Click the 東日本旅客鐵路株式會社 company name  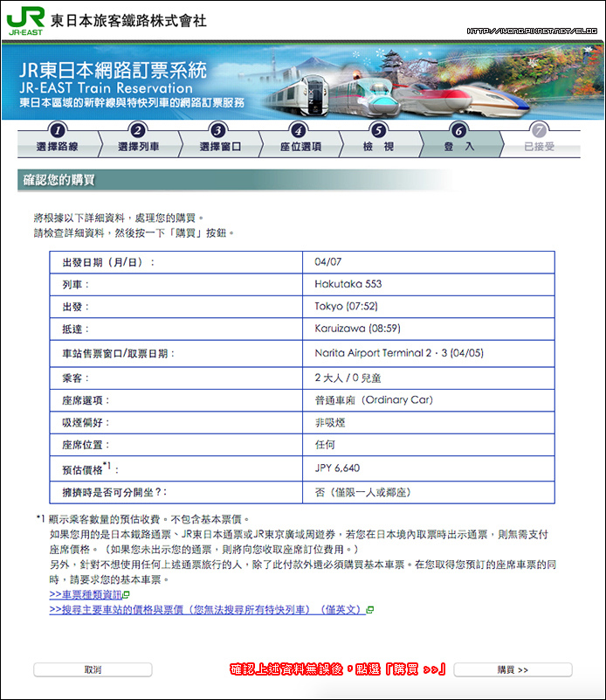128,20
